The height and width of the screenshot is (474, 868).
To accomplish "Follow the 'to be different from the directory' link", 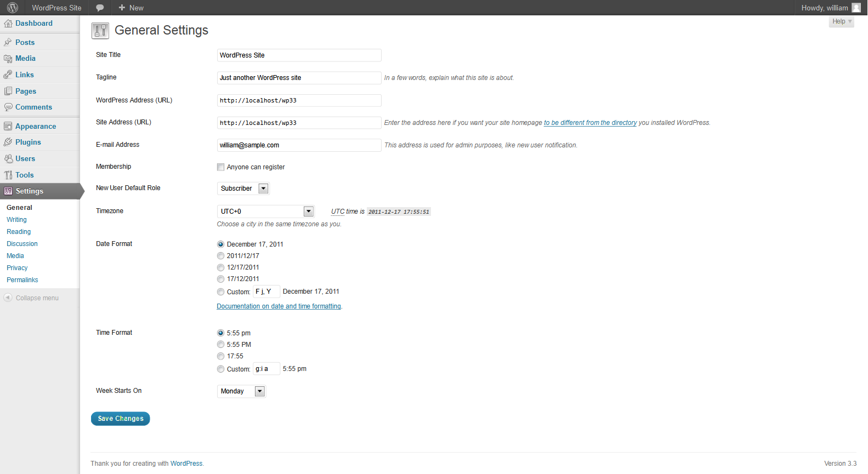I will click(590, 123).
